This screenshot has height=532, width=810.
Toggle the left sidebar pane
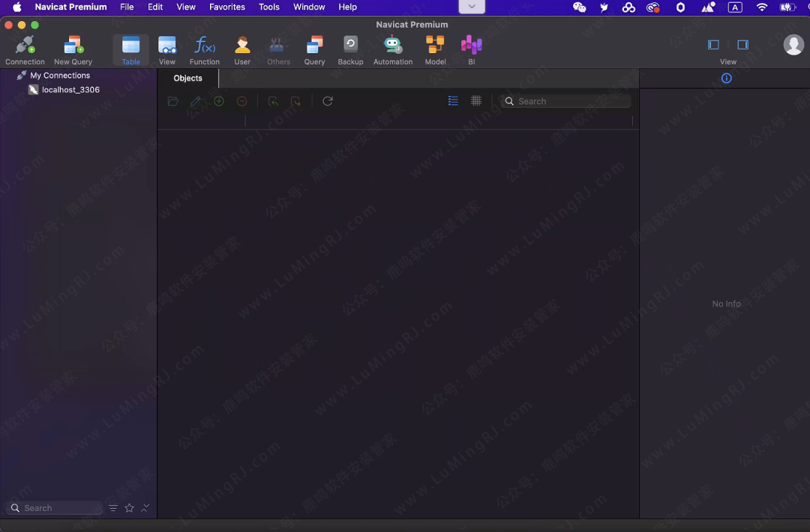pyautogui.click(x=713, y=45)
